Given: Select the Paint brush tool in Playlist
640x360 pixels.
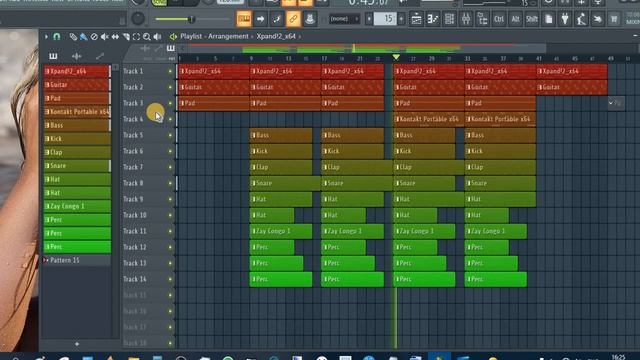Looking at the screenshot, I should (x=83, y=37).
